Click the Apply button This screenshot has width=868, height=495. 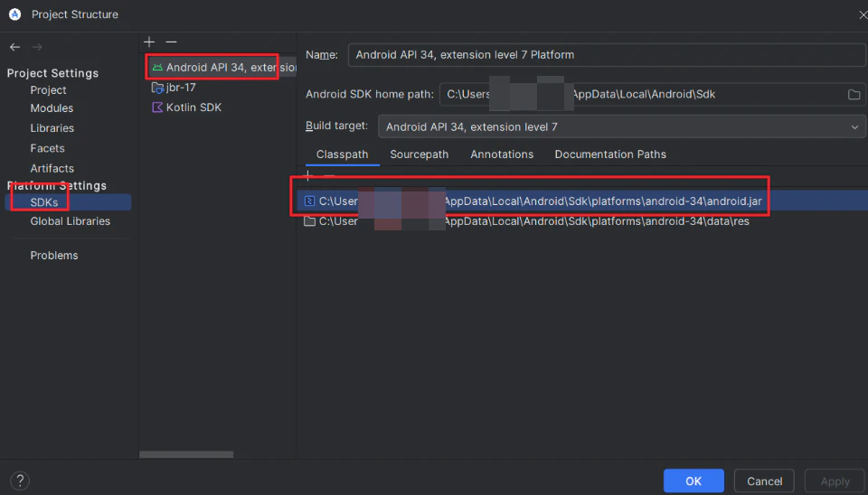tap(835, 481)
